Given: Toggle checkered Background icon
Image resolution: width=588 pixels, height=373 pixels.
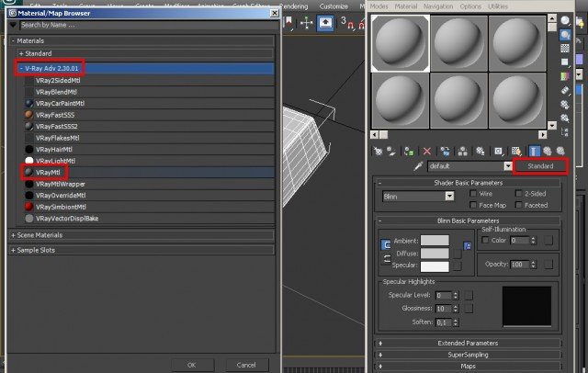Looking at the screenshot, I should coord(565,49).
